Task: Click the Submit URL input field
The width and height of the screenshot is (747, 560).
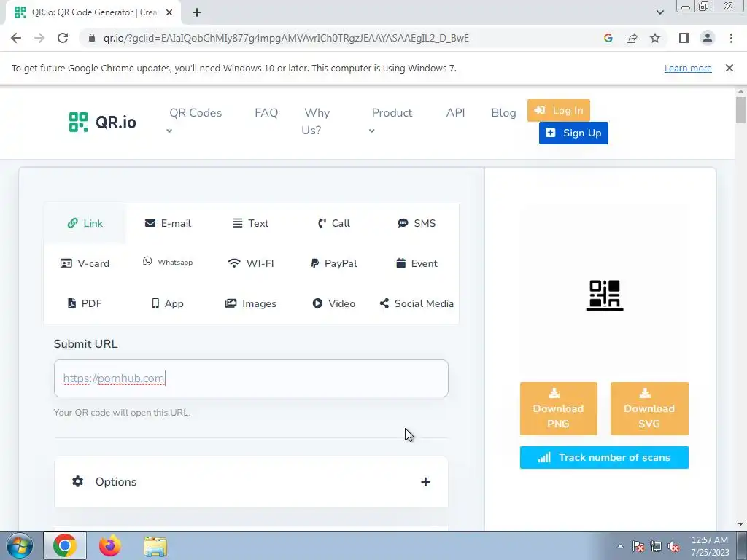Action: click(x=251, y=378)
